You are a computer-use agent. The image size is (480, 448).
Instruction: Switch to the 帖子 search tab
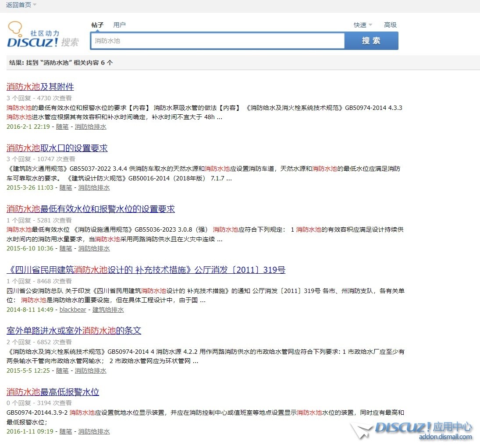coord(97,25)
